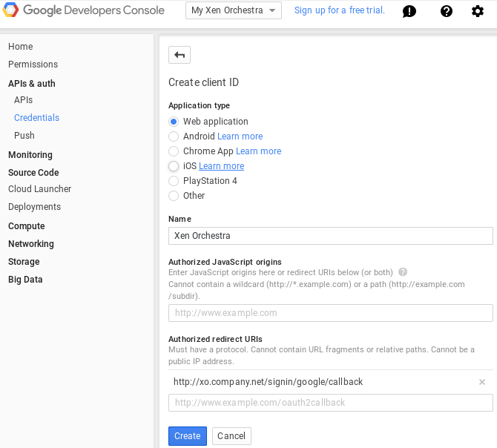
Task: Open Cloud Launcher in the sidebar
Action: [39, 189]
